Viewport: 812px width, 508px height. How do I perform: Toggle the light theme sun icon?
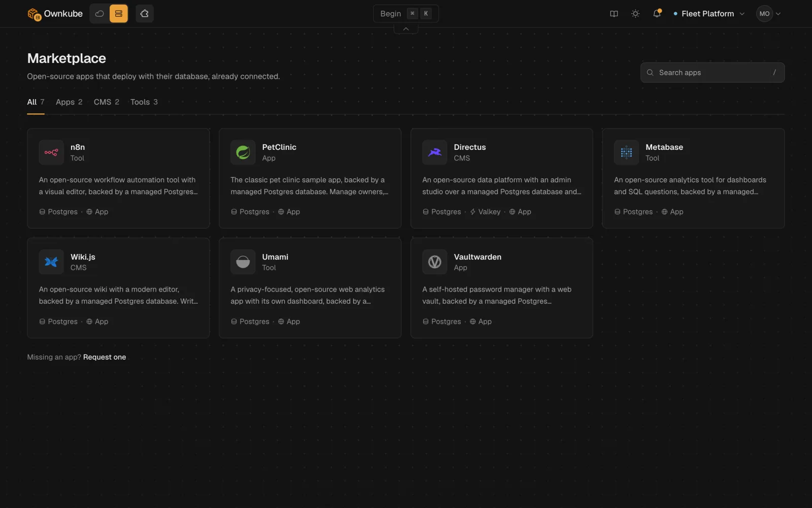[x=635, y=14]
